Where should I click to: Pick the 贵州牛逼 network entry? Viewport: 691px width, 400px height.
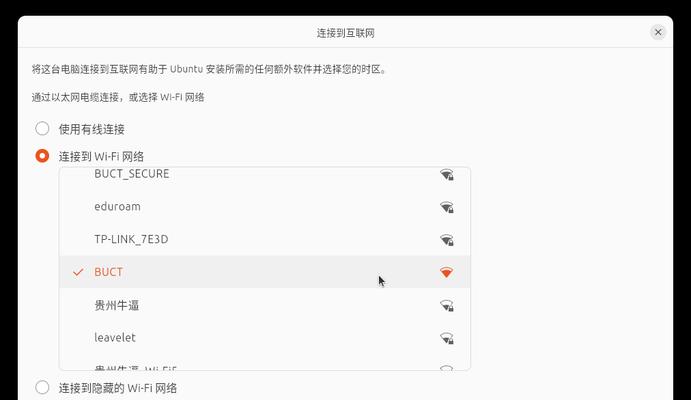(x=265, y=305)
